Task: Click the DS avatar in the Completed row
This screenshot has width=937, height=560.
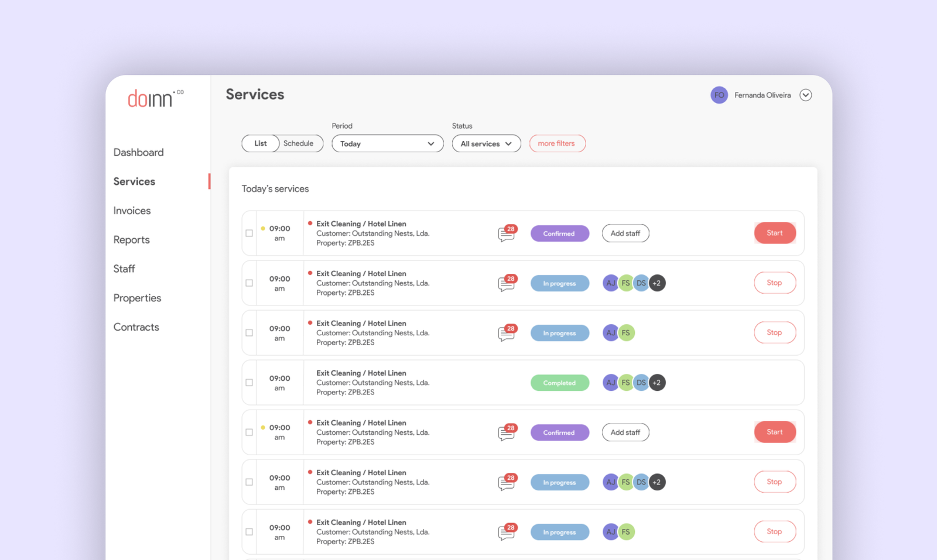Action: click(641, 383)
